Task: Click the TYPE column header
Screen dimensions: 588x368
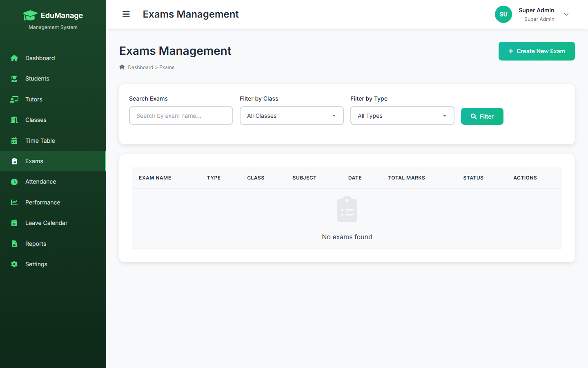Action: (214, 178)
